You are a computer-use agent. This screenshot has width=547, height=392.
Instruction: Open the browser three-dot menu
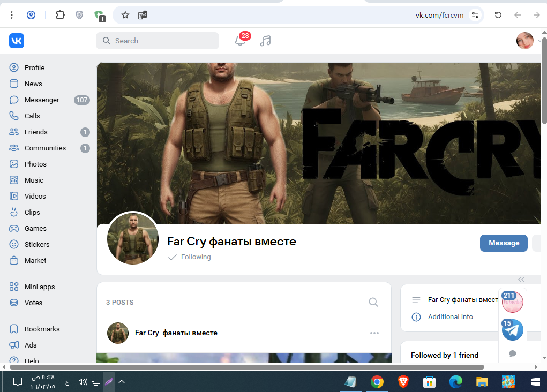click(12, 15)
